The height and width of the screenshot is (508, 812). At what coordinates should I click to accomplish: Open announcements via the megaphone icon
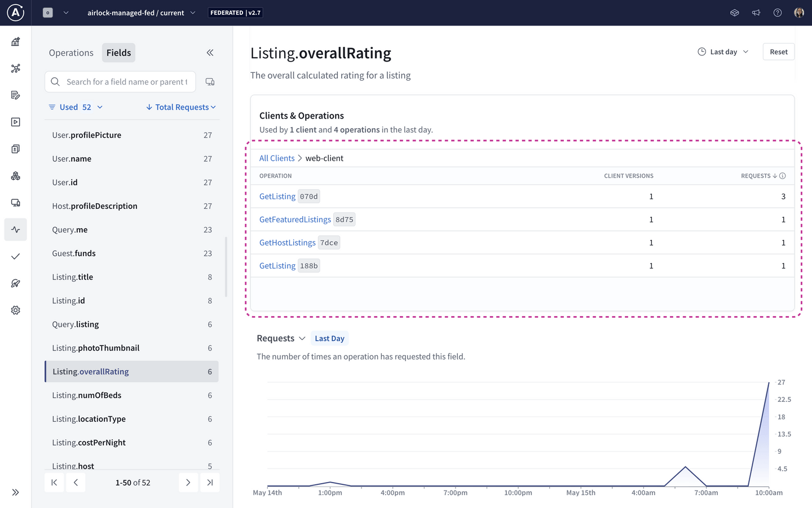(756, 12)
